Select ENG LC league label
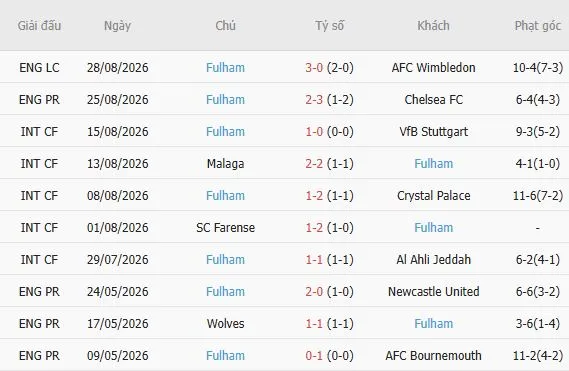 39,68
